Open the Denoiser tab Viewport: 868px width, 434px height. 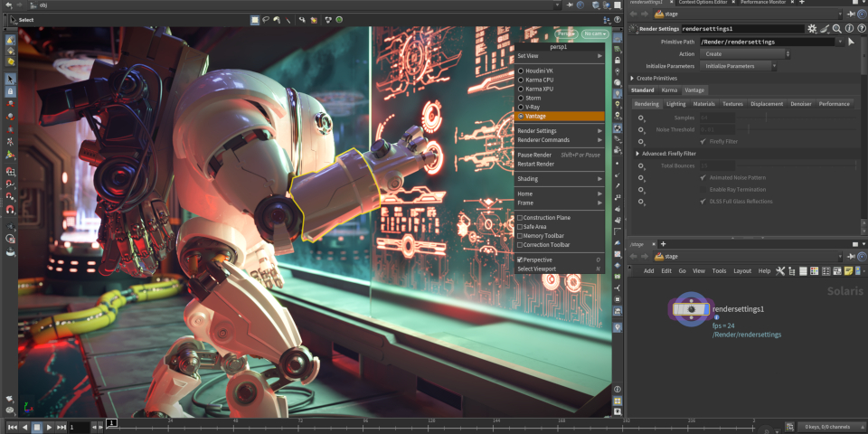coord(800,104)
